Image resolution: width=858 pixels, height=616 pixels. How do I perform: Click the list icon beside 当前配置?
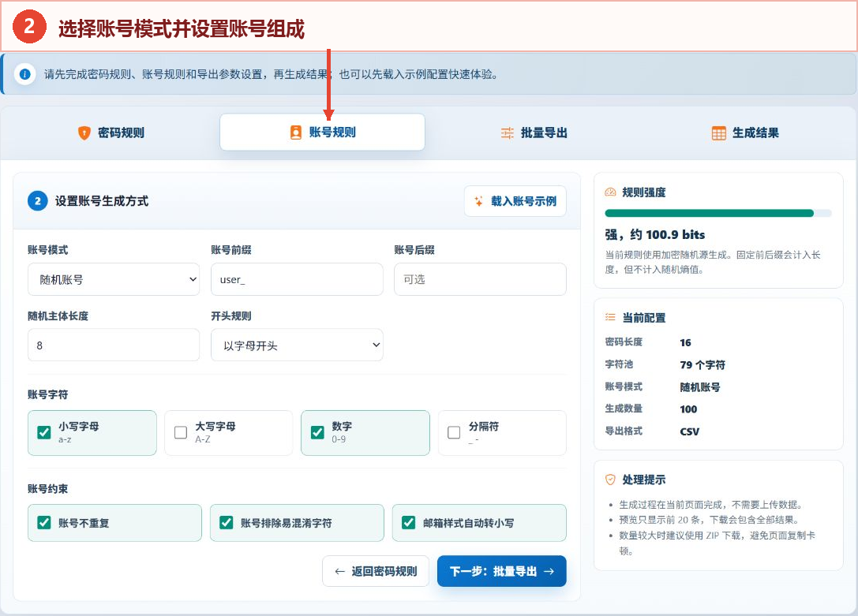click(610, 317)
